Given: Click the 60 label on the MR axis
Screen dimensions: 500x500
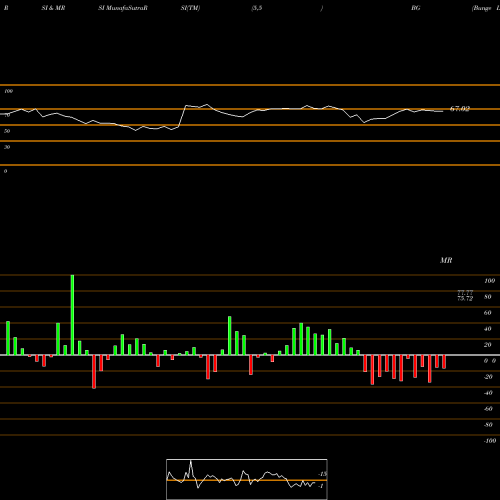Looking at the screenshot, I should (x=487, y=313).
